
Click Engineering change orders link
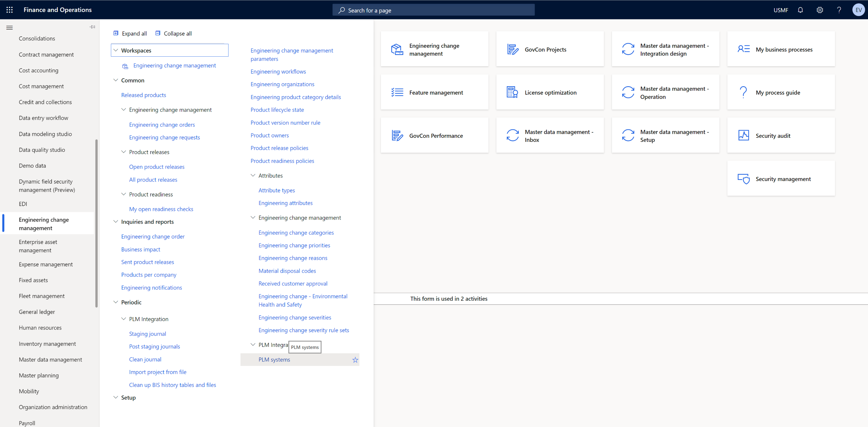[162, 124]
